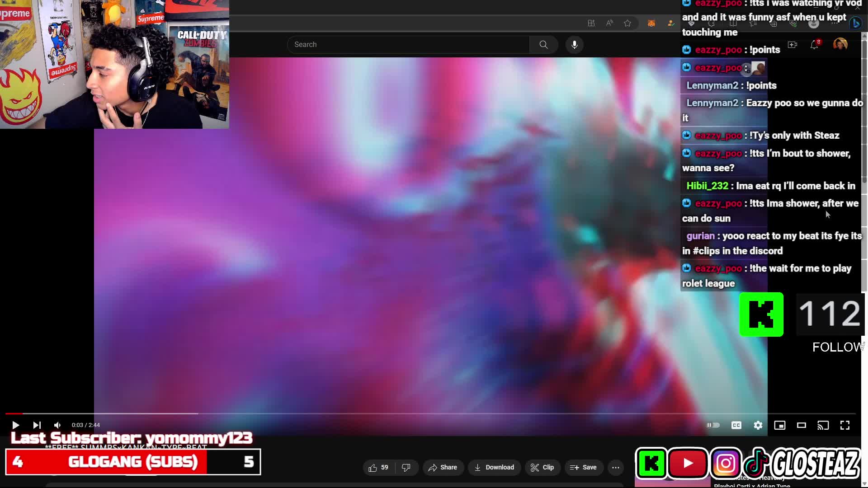
Task: Skip to the next video
Action: [x=37, y=425]
